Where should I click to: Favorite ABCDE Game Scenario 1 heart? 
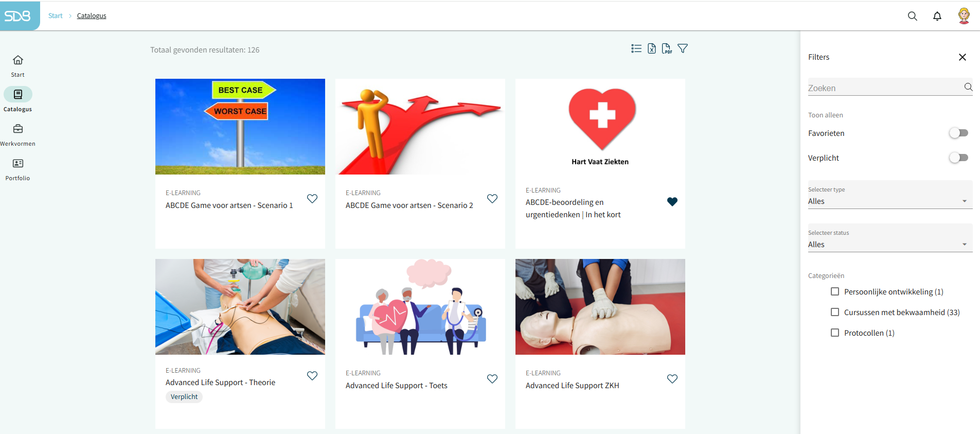[x=312, y=199]
